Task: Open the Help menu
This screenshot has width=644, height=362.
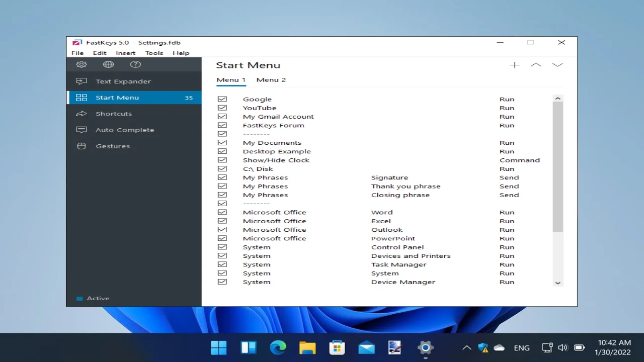Action: click(x=181, y=53)
